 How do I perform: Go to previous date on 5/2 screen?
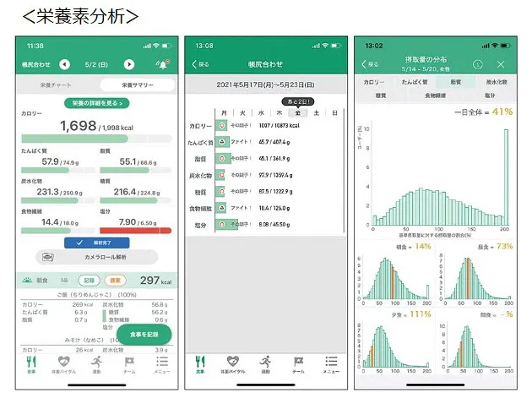pos(64,64)
